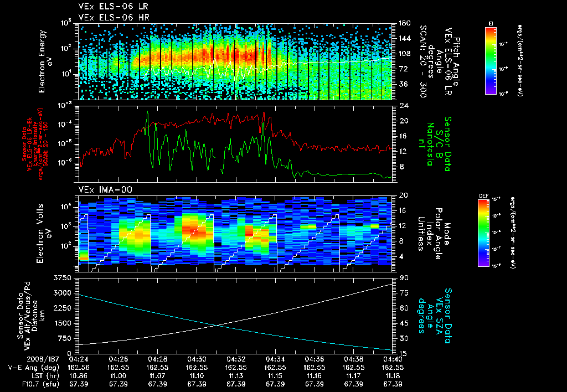The height and width of the screenshot is (392, 567).
Task: Click the 1500 km distance tick label
Action: (62, 323)
